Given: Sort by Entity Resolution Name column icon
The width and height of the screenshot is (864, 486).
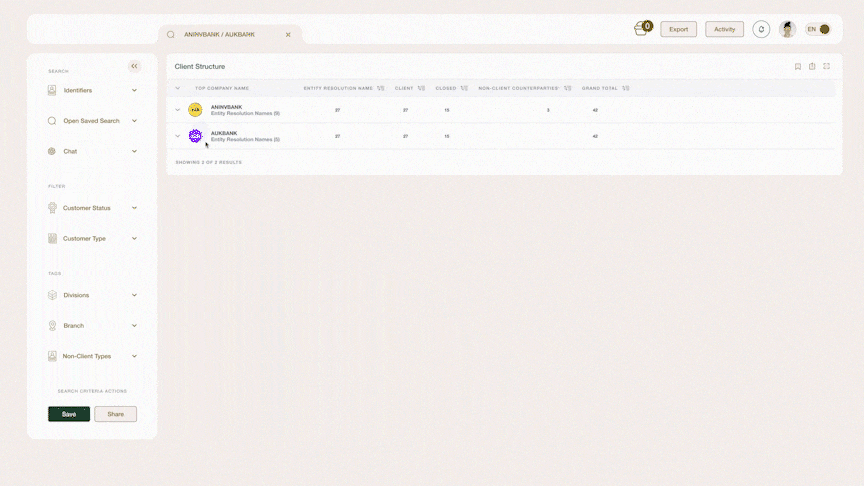Looking at the screenshot, I should (x=380, y=88).
